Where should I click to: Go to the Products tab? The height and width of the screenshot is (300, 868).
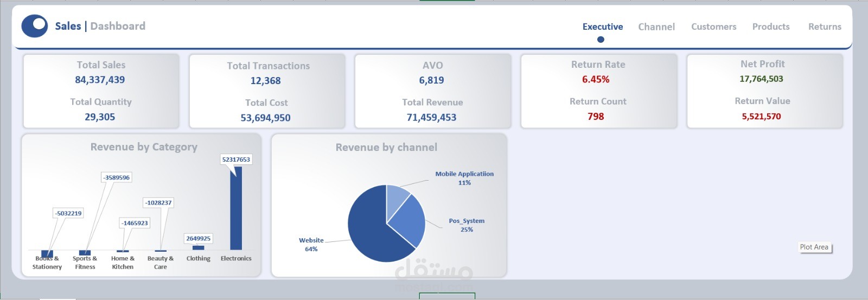point(771,27)
